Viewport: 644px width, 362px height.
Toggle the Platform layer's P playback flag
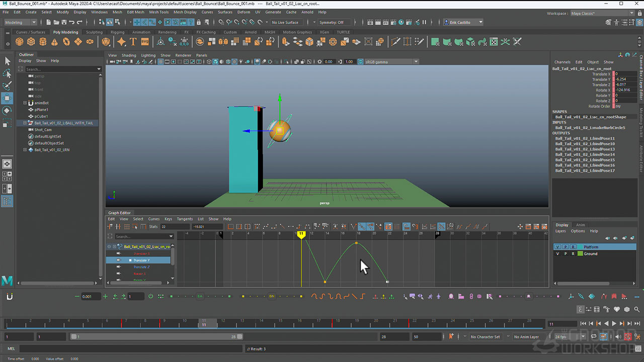(565, 247)
